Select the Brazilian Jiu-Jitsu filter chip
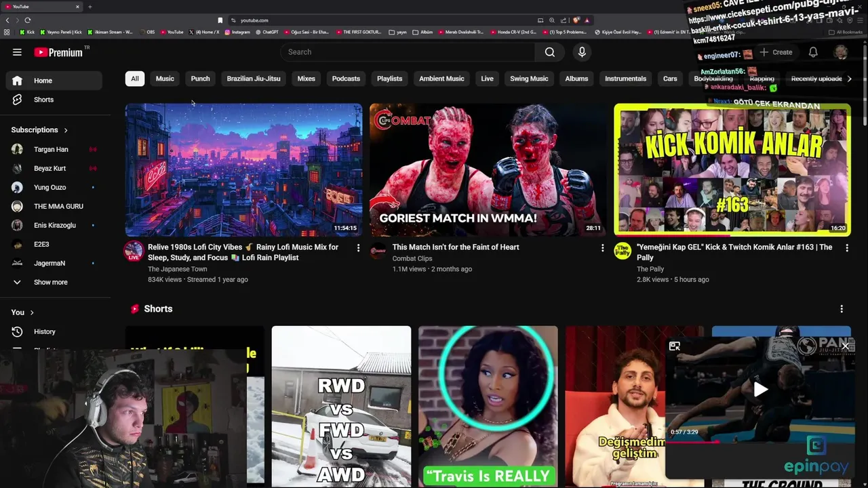The image size is (868, 488). [x=254, y=79]
